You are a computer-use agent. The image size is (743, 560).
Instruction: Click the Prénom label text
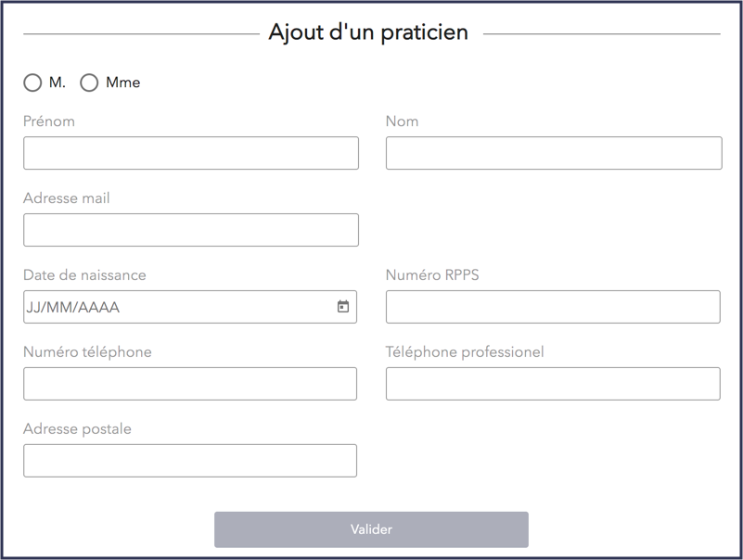coord(49,121)
